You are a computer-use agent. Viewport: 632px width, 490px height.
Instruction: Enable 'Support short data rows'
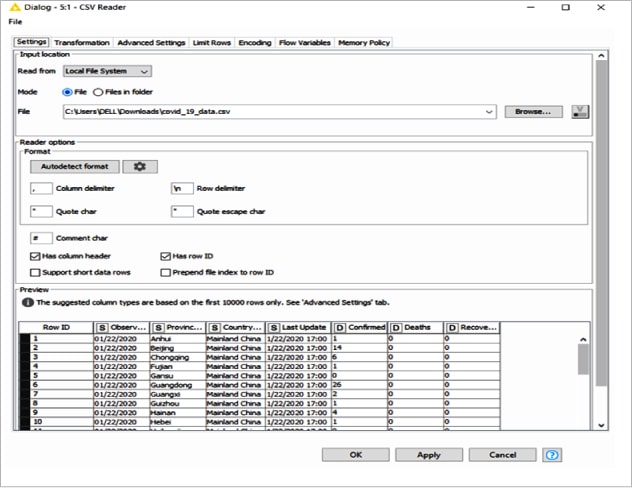click(36, 272)
